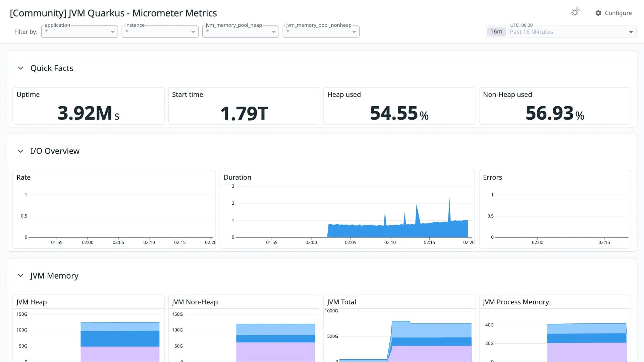Click the purple band in JVM Non-Heap graph
Viewport: 644px width, 362px height.
[x=276, y=351]
